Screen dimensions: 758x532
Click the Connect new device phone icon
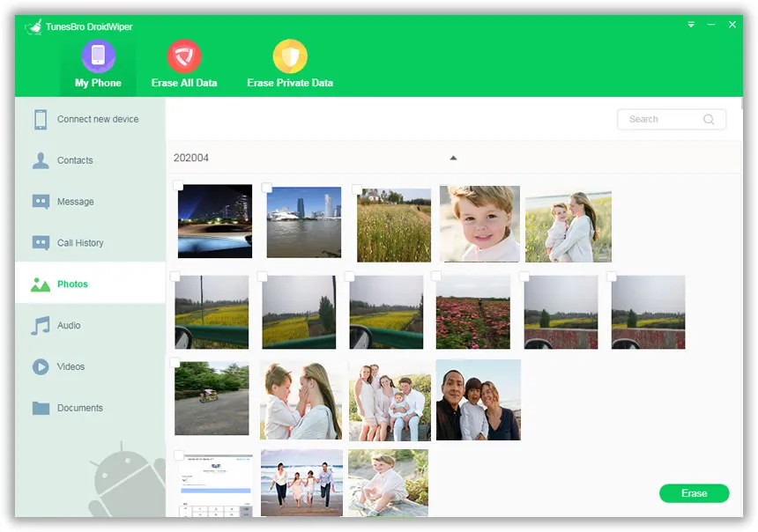point(42,118)
